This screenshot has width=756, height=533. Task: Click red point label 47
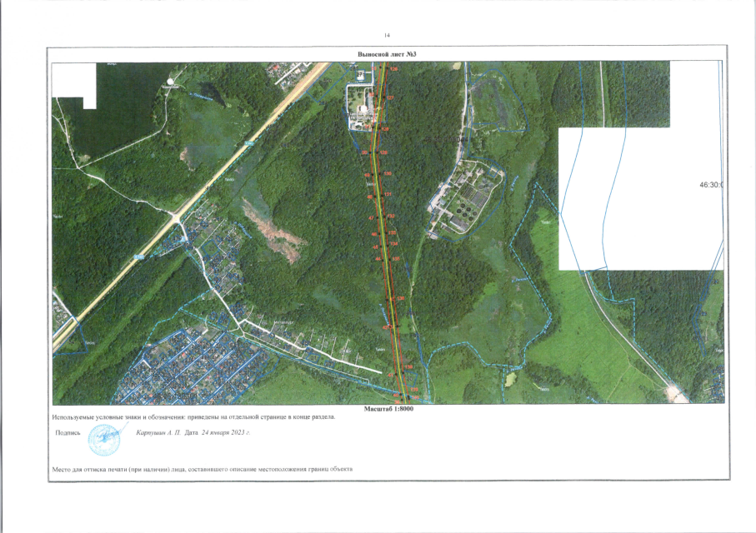(371, 217)
